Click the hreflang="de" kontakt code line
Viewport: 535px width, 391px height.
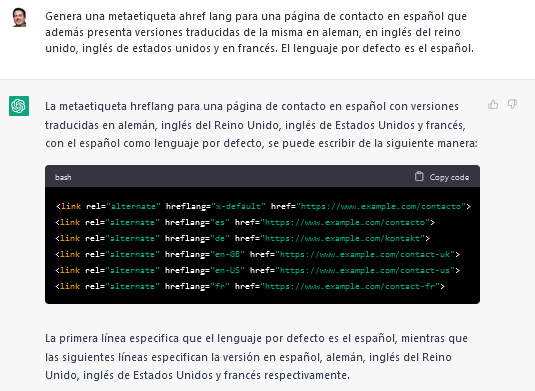(243, 238)
